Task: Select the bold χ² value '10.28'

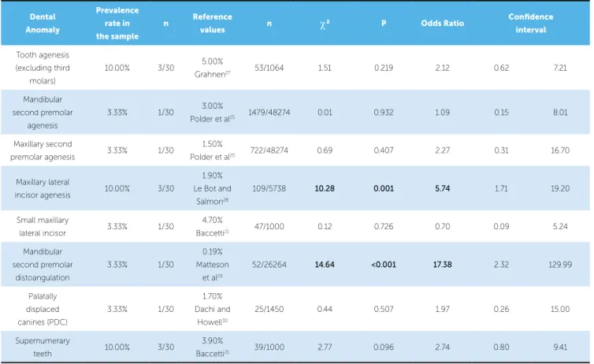Action: click(x=325, y=188)
